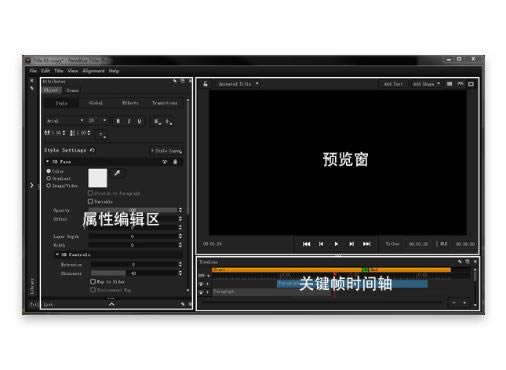Adjust the Opacity slider
Image resolution: width=506 pixels, height=370 pixels.
coord(133,210)
